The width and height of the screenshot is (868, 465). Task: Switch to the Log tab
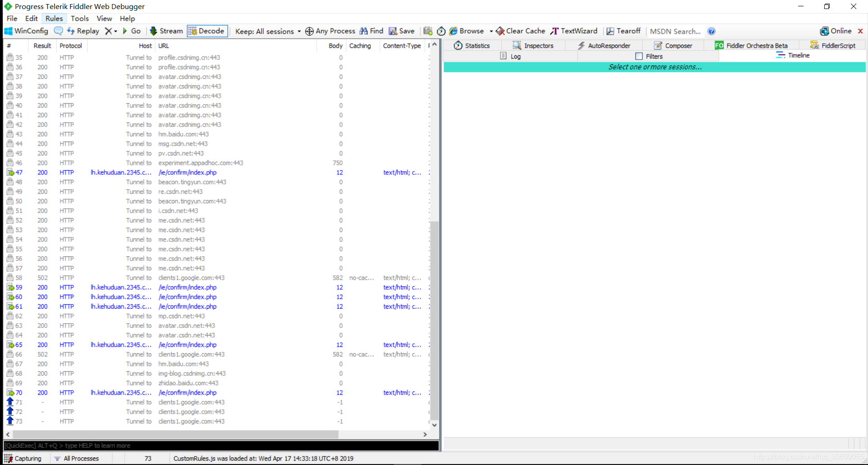(x=511, y=56)
